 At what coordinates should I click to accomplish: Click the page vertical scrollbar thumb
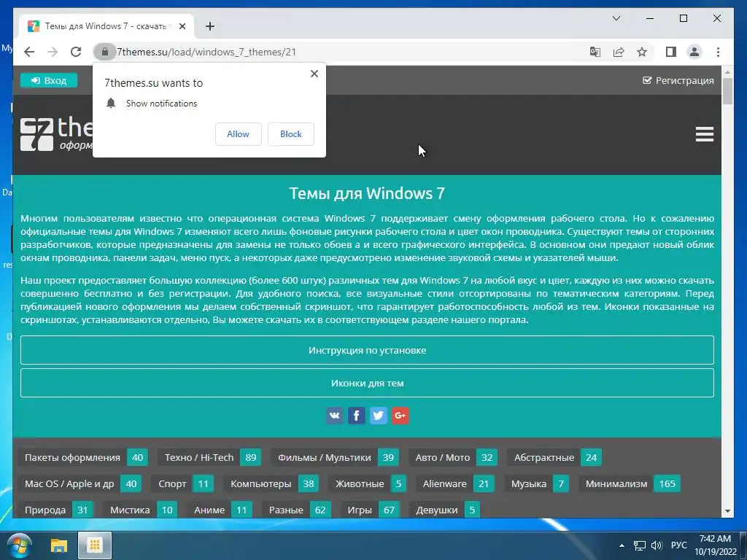727,91
